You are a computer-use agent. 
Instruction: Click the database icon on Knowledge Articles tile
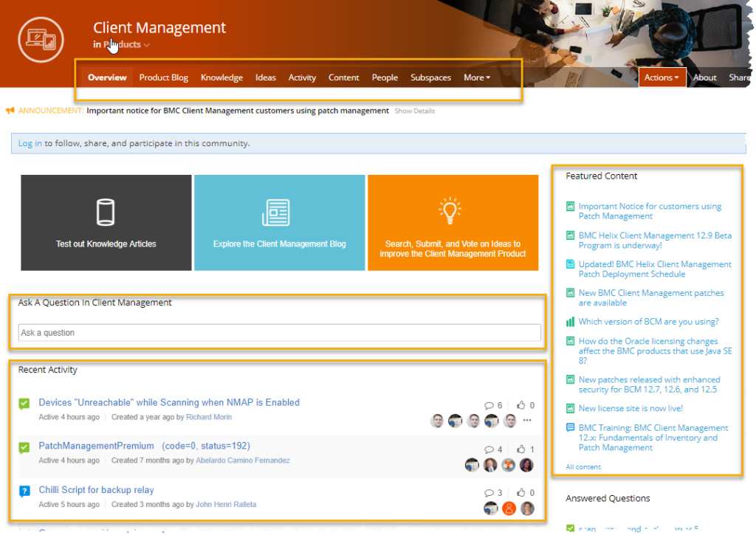coord(106,213)
